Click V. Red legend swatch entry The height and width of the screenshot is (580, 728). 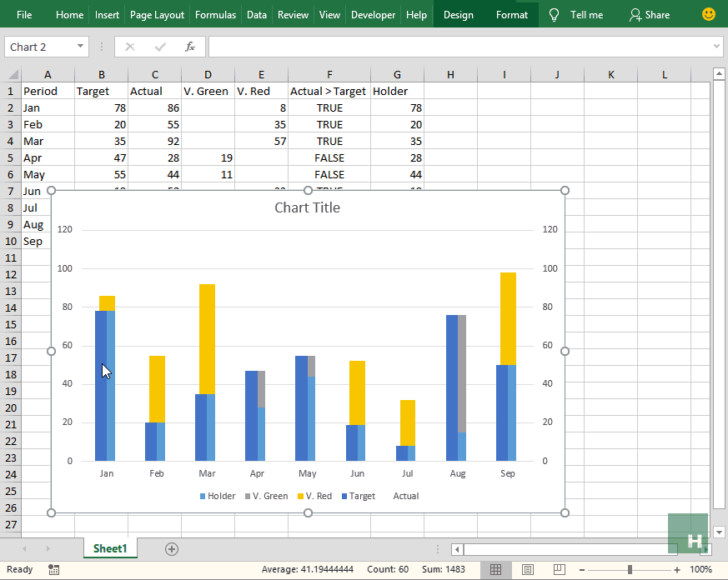pyautogui.click(x=314, y=496)
